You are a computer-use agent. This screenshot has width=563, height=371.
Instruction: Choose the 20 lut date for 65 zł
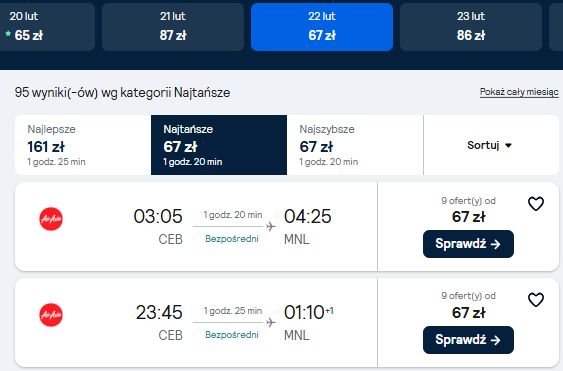[47, 27]
